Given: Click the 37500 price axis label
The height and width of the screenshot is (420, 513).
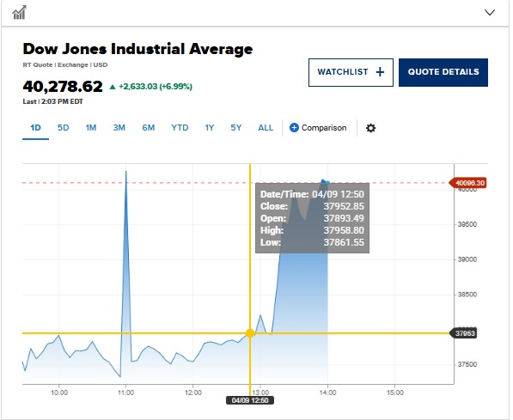Looking at the screenshot, I should (467, 364).
